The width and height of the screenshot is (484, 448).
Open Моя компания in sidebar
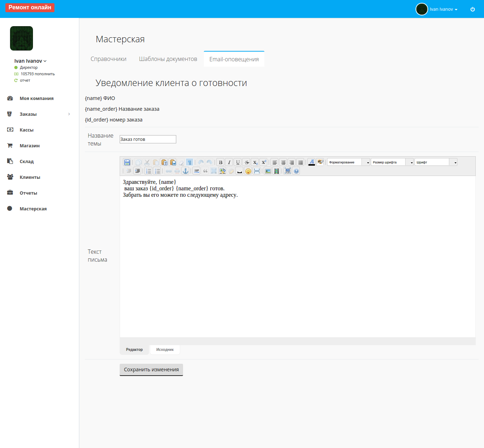click(37, 99)
